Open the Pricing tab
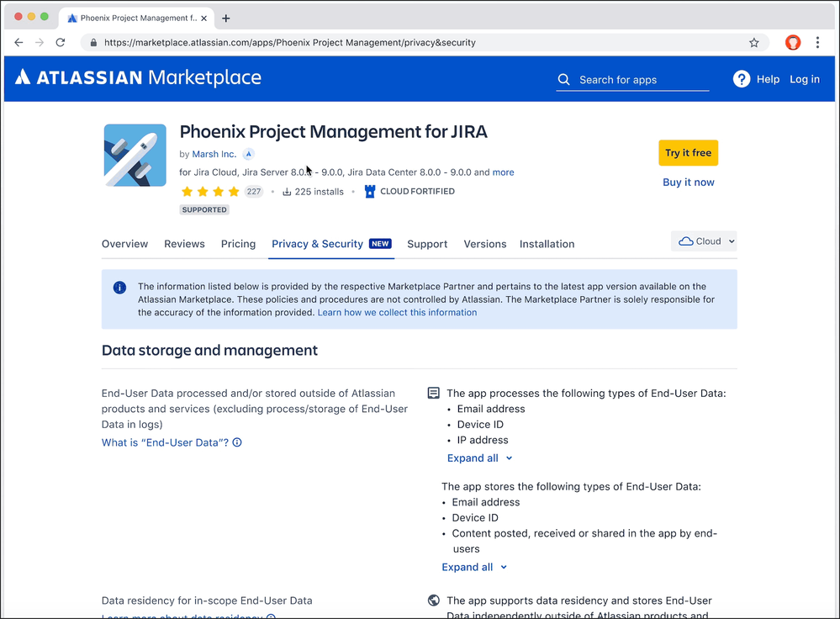Viewport: 840px width, 619px height. coord(239,244)
